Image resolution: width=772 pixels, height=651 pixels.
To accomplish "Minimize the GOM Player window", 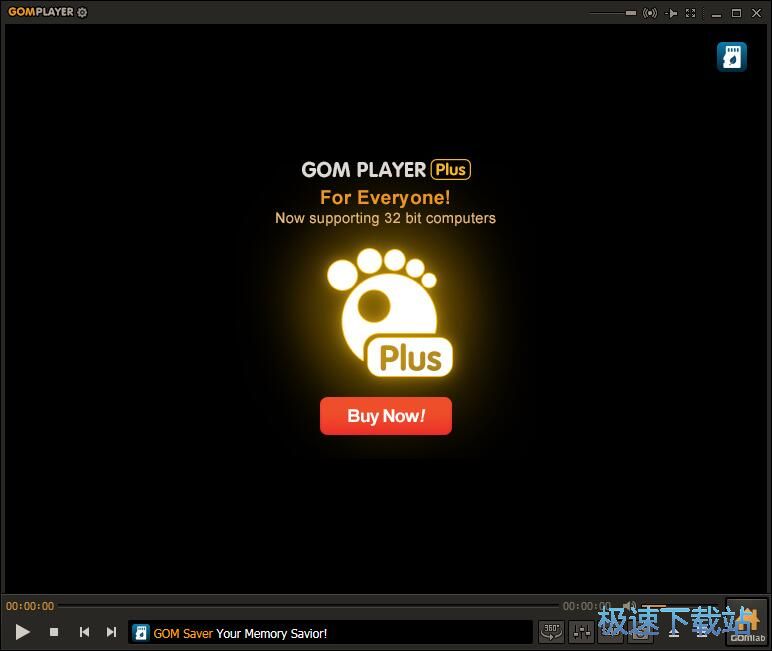I will point(716,14).
